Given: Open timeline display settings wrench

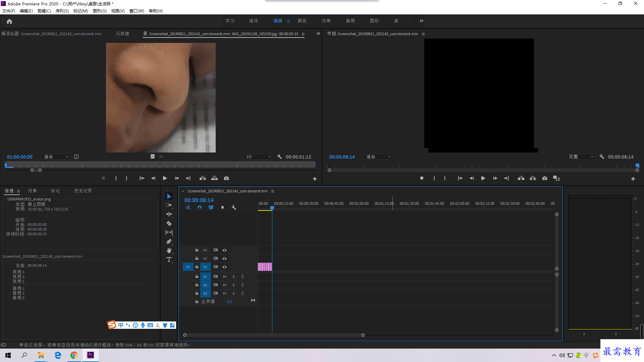Looking at the screenshot, I should [x=234, y=208].
